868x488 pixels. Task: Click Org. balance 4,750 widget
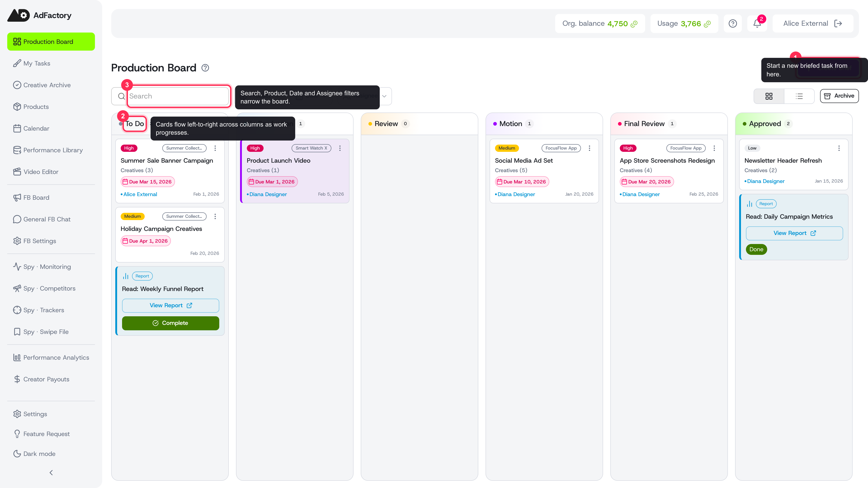(x=600, y=23)
